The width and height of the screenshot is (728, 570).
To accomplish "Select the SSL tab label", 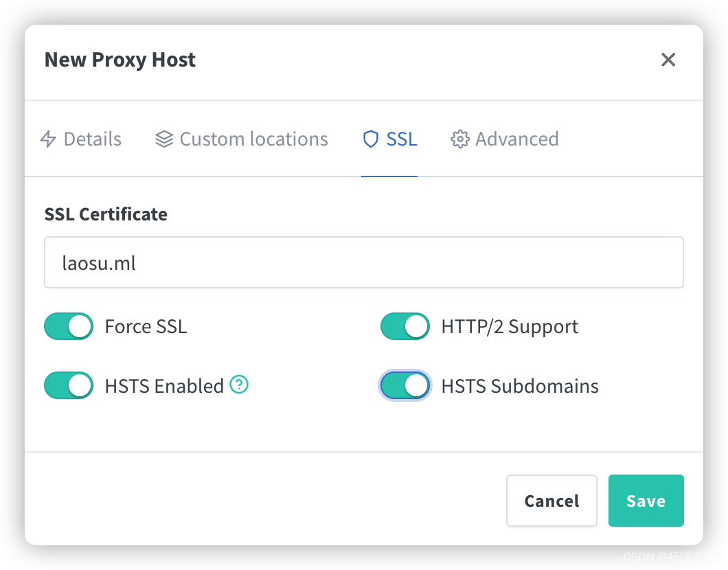I will click(x=402, y=139).
